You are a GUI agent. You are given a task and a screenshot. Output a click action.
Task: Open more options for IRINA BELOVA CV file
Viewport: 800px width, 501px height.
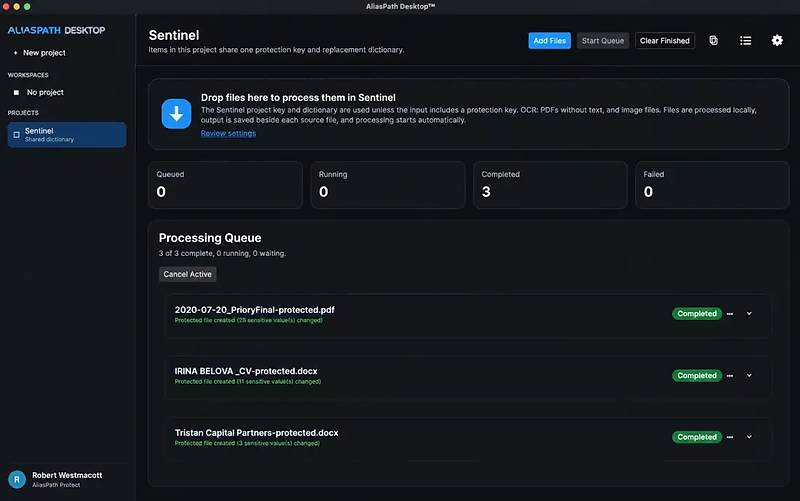pyautogui.click(x=730, y=375)
